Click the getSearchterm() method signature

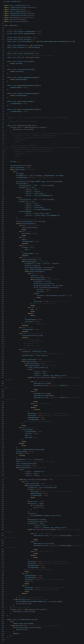[21, 70]
